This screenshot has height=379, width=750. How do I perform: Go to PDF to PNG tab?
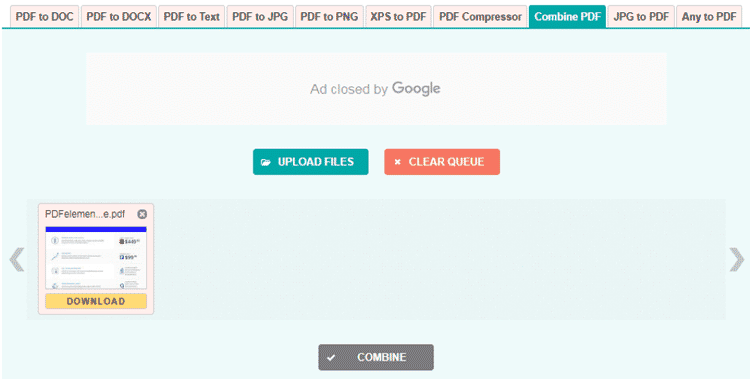tap(329, 17)
